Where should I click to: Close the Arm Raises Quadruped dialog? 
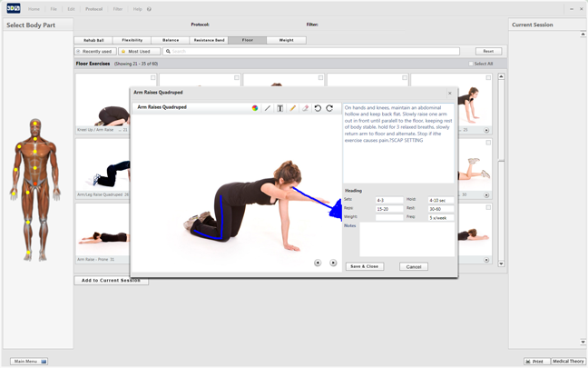pyautogui.click(x=450, y=93)
